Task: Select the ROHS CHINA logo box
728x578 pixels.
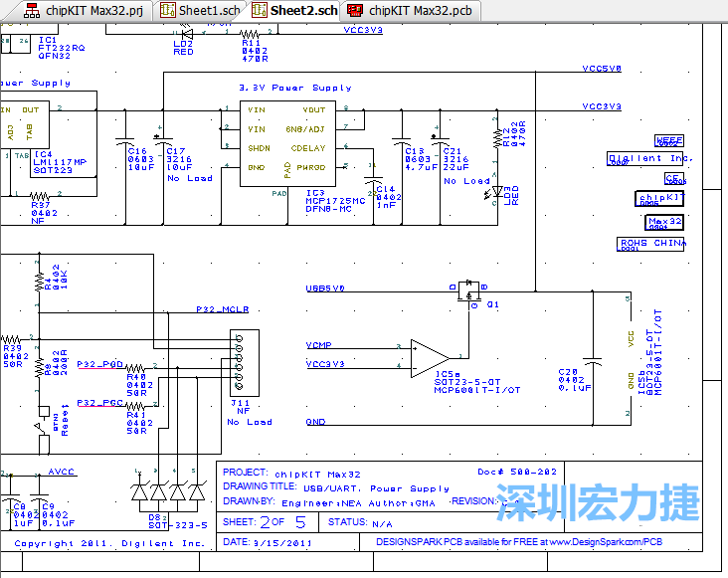Action: [651, 243]
